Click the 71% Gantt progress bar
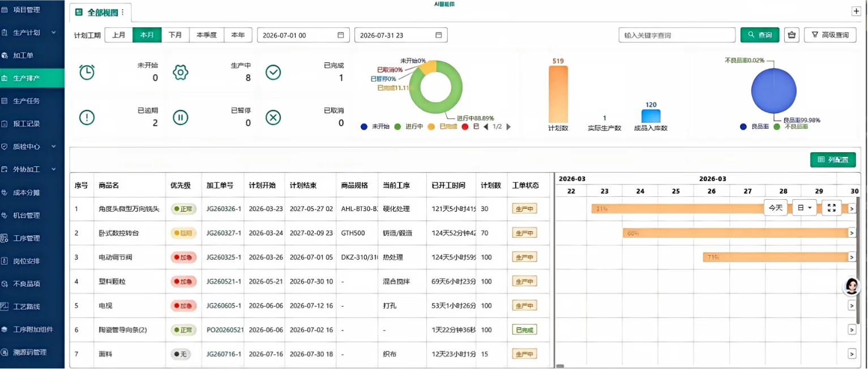Screen dimensions: 868x369 [776, 257]
